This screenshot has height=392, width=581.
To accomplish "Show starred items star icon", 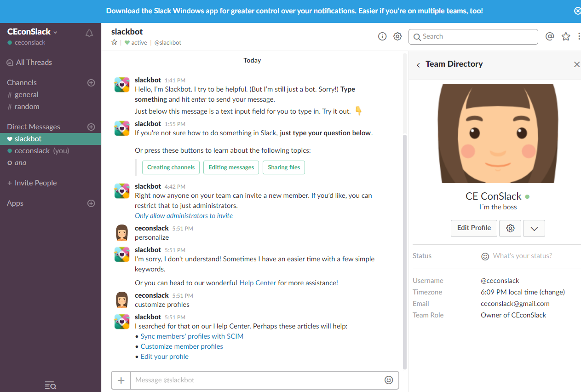I will [566, 37].
